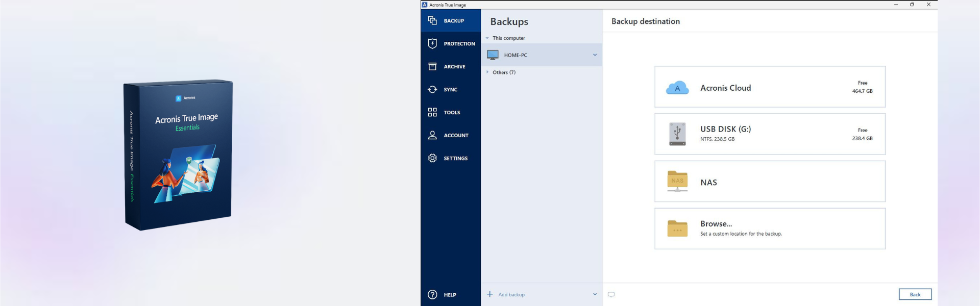Select the HOME-PC backup entry
This screenshot has height=306, width=980.
(x=542, y=55)
